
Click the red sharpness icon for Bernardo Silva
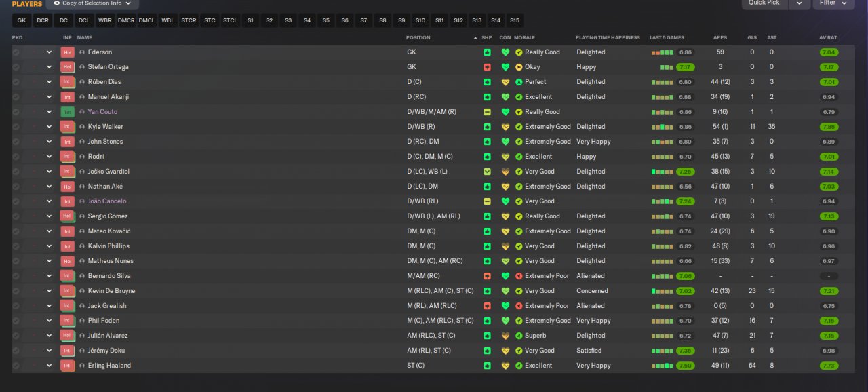[x=487, y=276]
